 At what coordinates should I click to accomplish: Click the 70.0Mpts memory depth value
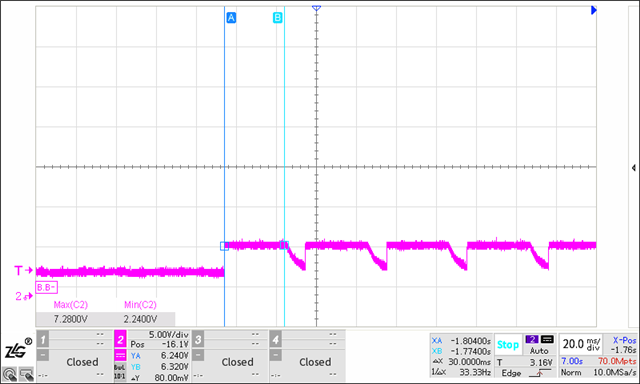(x=617, y=362)
